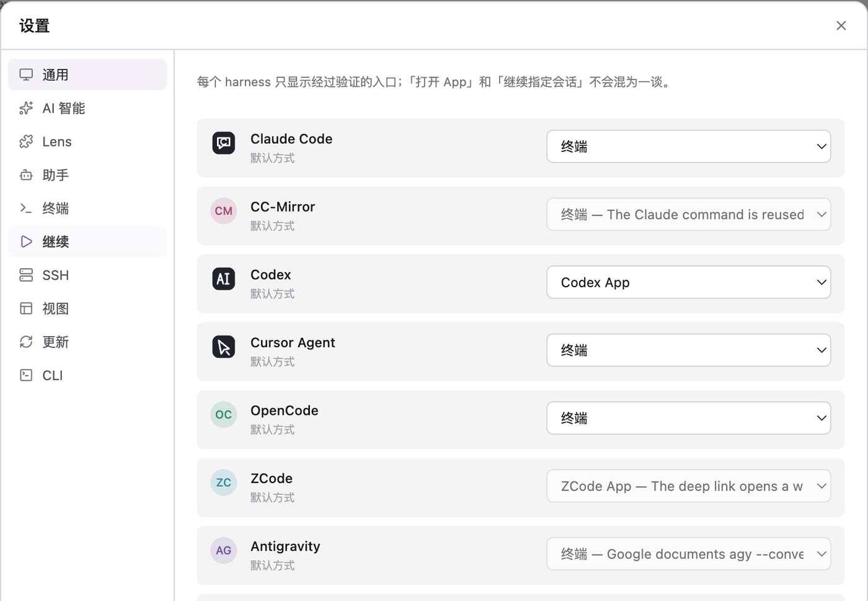Select the 继续 settings section

[x=87, y=241]
